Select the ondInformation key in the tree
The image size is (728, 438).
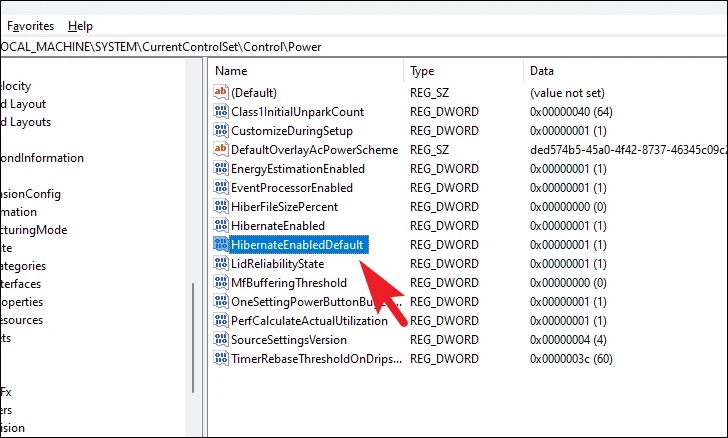click(x=42, y=158)
